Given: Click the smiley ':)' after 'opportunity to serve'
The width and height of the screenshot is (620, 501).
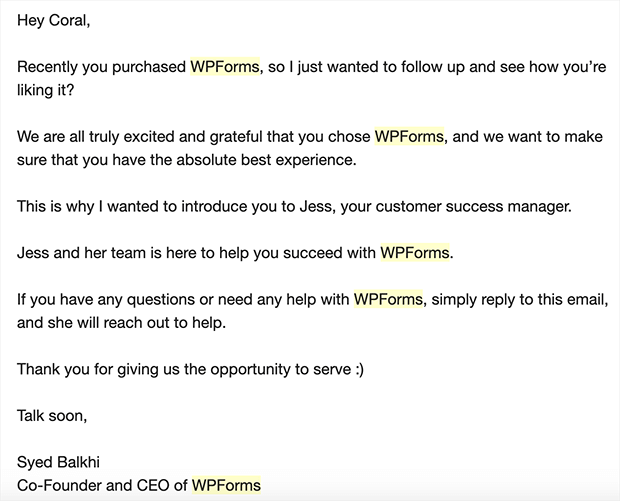Looking at the screenshot, I should pos(359,369).
